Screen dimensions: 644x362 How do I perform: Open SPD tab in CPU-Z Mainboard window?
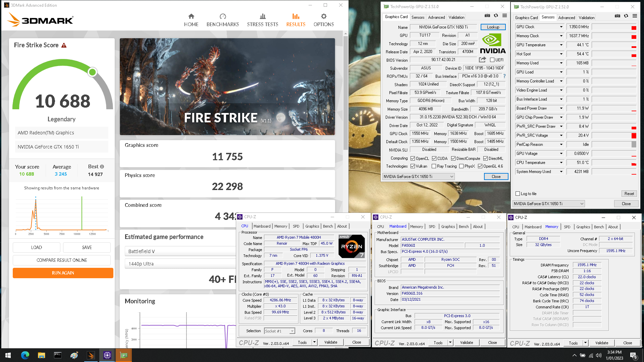pyautogui.click(x=432, y=227)
